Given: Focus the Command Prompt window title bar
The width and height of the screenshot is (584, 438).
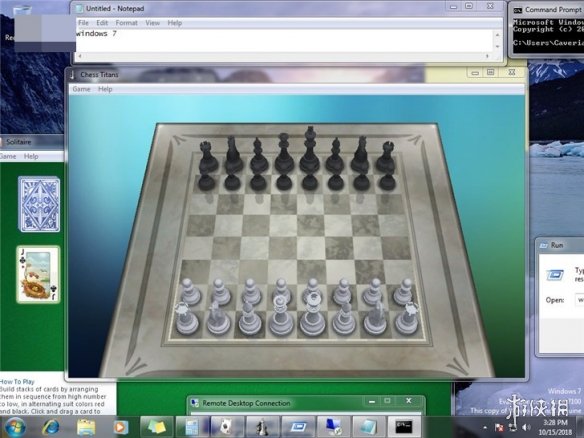Looking at the screenshot, I should 548,10.
